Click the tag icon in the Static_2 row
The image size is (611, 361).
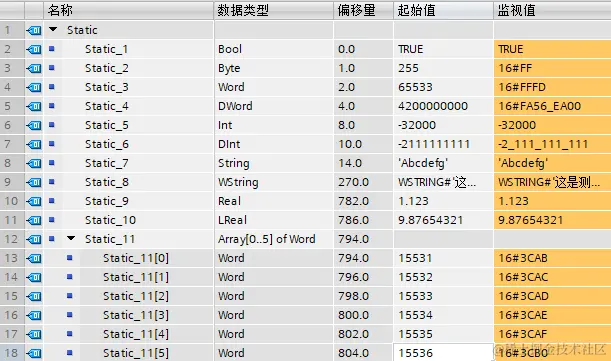click(34, 68)
